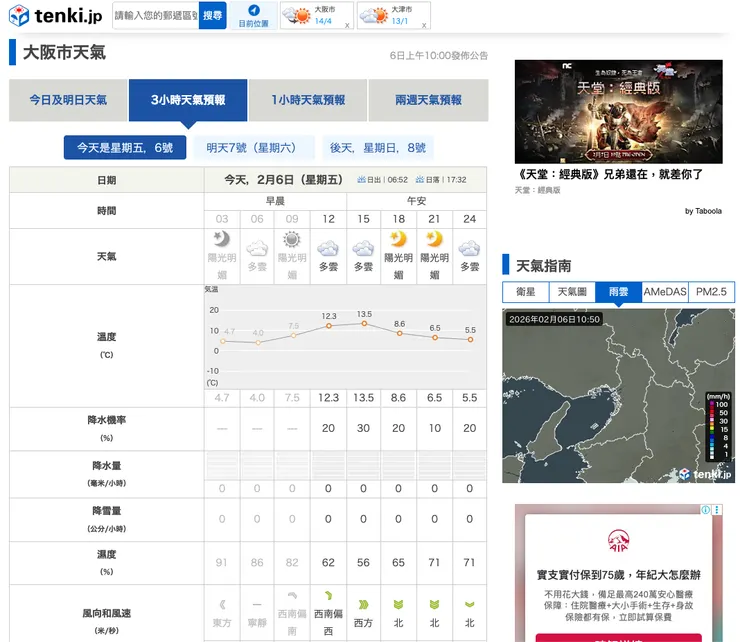Click the 18 hour moon weather icon
Image resolution: width=740 pixels, height=642 pixels.
[398, 239]
